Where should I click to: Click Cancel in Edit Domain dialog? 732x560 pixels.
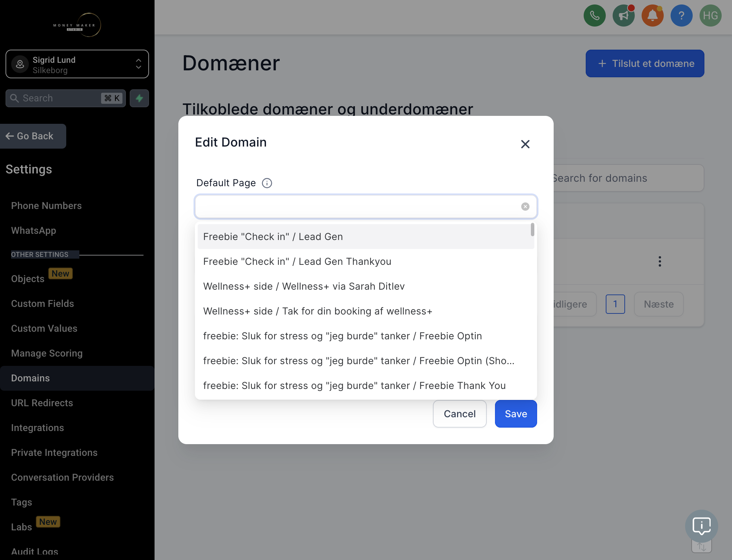point(459,414)
